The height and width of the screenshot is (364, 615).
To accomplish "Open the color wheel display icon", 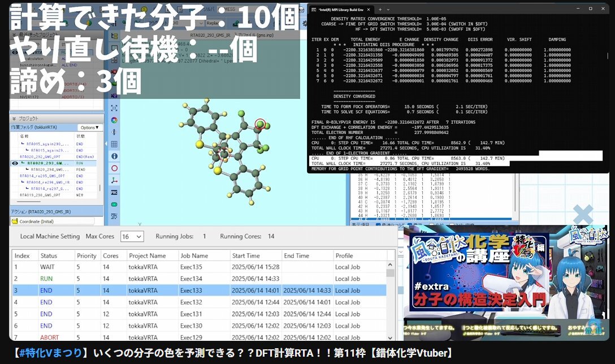I will click(114, 120).
